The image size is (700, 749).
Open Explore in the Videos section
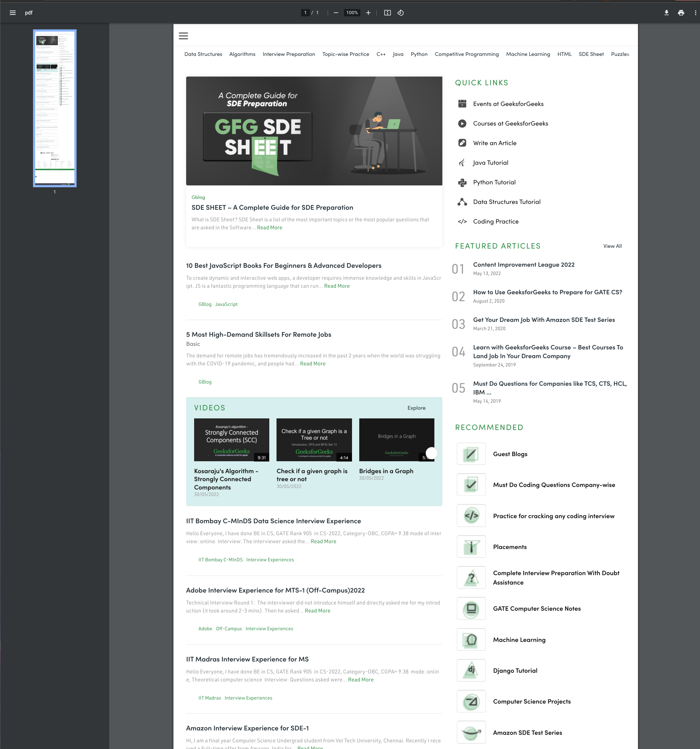tap(416, 408)
